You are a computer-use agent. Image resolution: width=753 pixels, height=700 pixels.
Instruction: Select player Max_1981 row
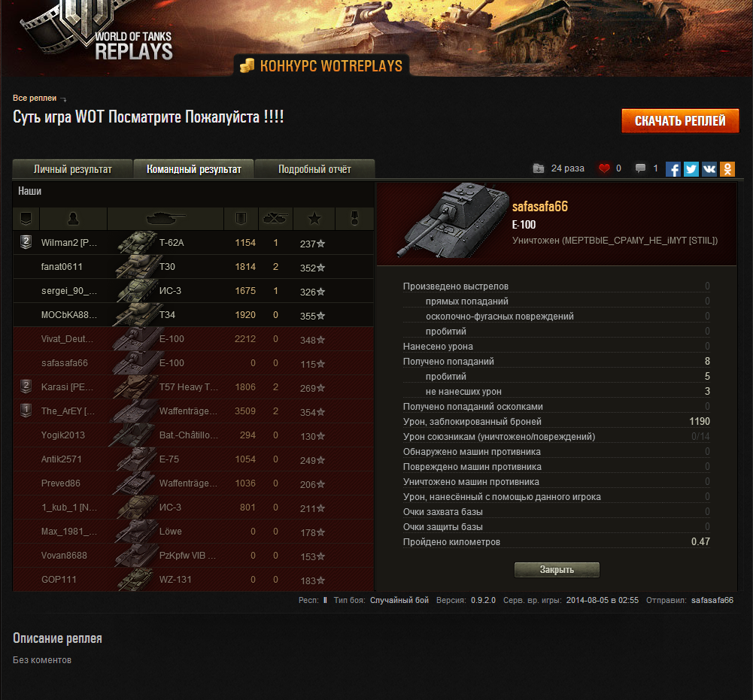193,531
